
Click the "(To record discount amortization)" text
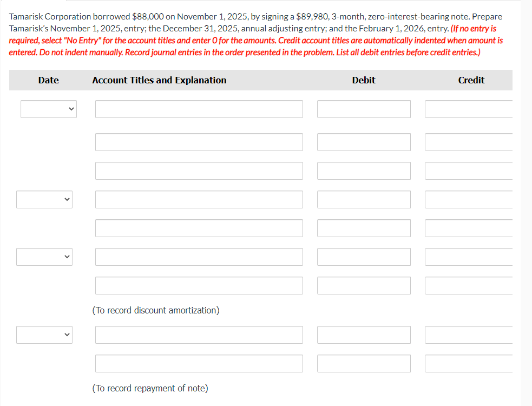click(x=156, y=310)
